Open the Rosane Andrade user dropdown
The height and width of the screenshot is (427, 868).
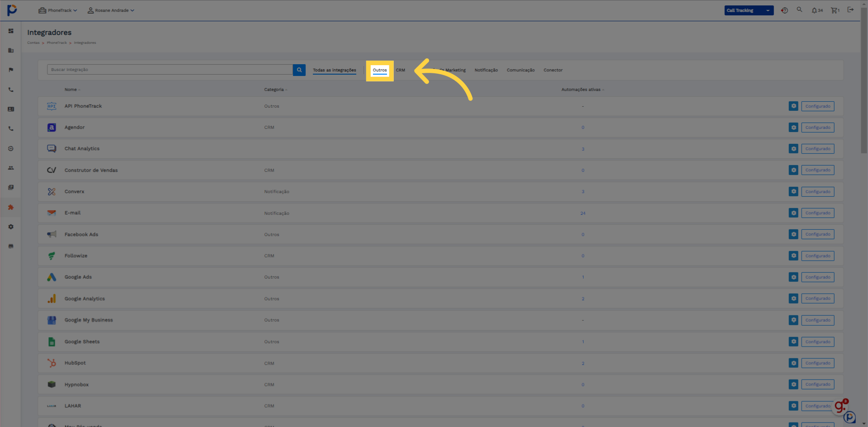(x=111, y=10)
